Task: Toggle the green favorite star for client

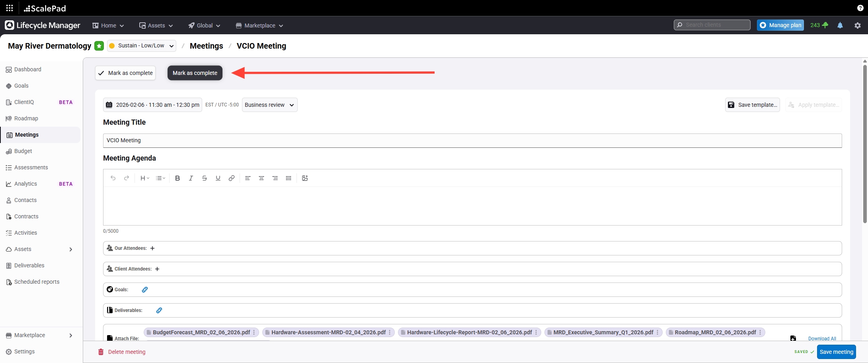Action: coord(99,46)
